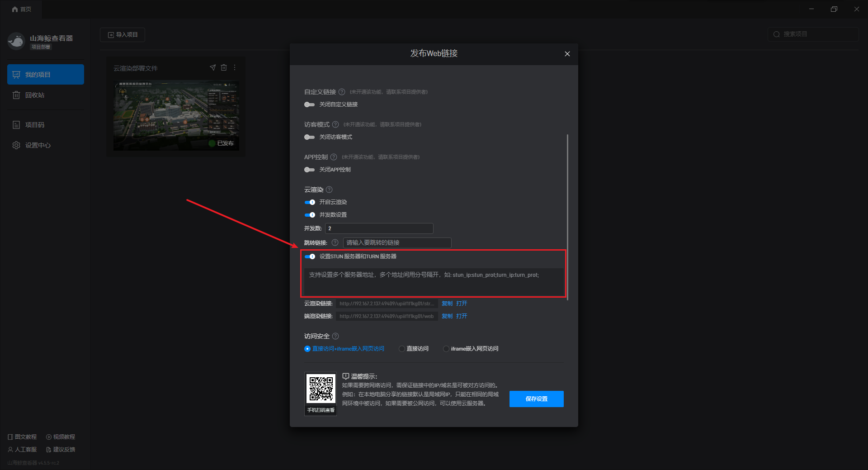This screenshot has height=470, width=868.
Task: Select 我的项目 in sidebar
Action: [x=46, y=74]
